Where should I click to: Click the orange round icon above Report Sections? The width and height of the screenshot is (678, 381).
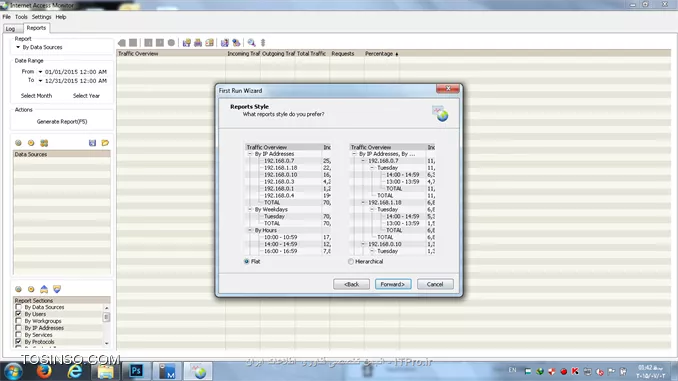(31, 289)
